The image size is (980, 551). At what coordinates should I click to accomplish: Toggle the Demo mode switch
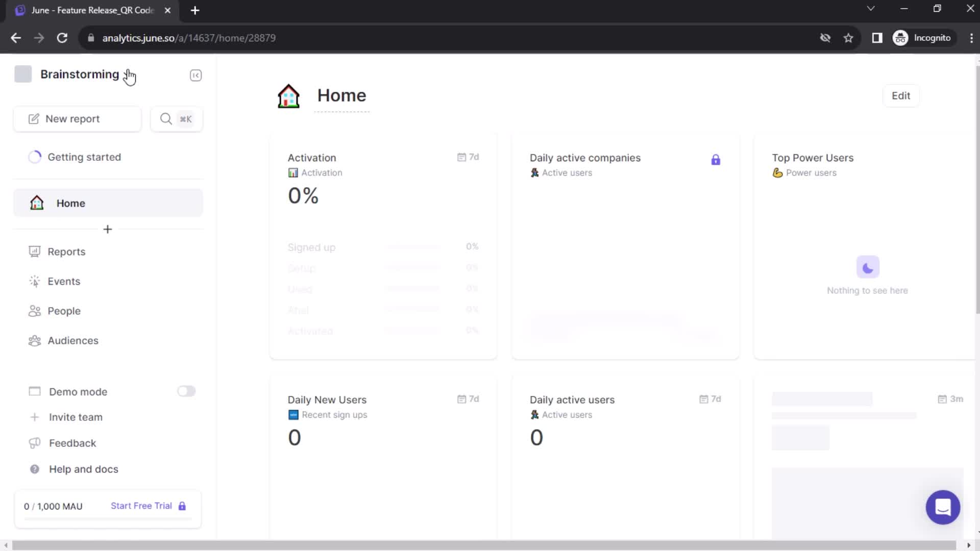point(186,391)
